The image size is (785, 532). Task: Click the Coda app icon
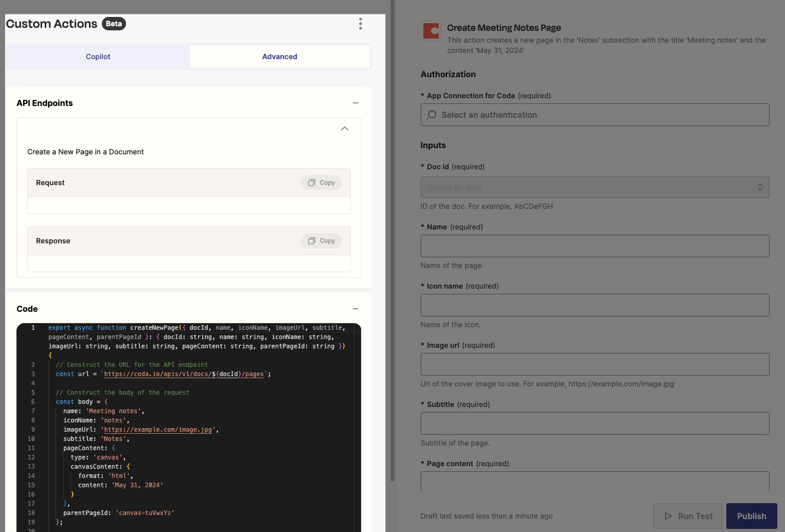coord(431,31)
